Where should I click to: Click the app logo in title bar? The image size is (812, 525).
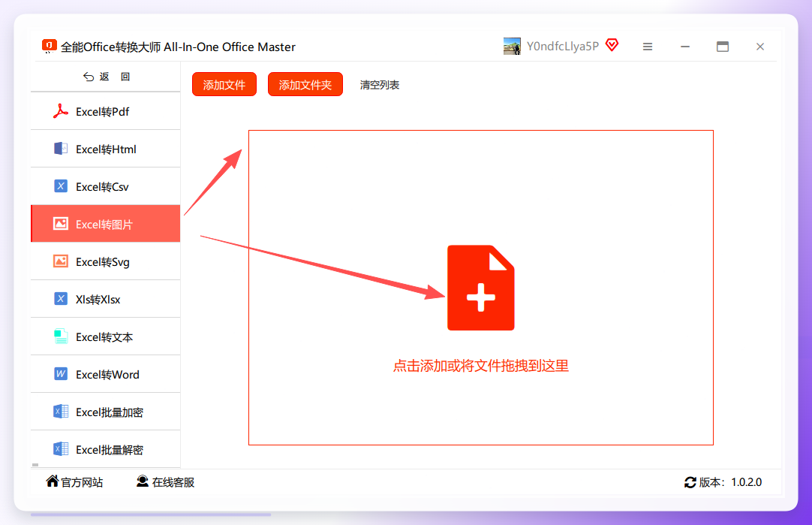click(x=49, y=46)
